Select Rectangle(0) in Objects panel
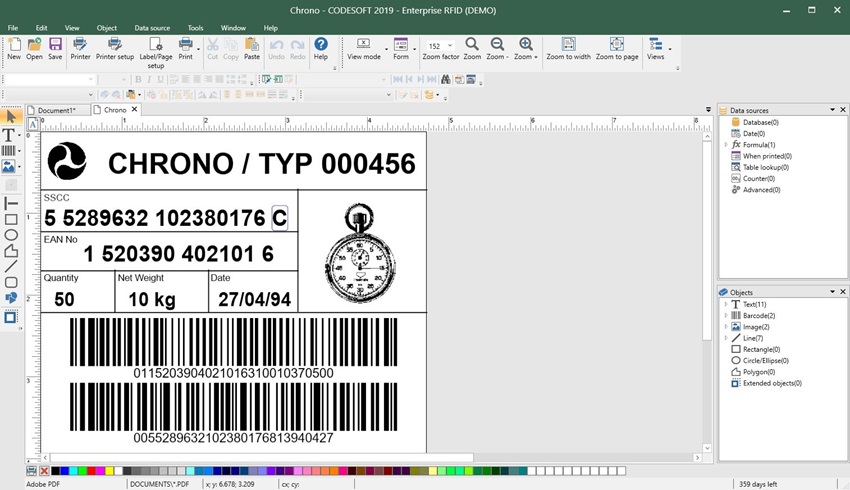850x490 pixels. (x=761, y=349)
